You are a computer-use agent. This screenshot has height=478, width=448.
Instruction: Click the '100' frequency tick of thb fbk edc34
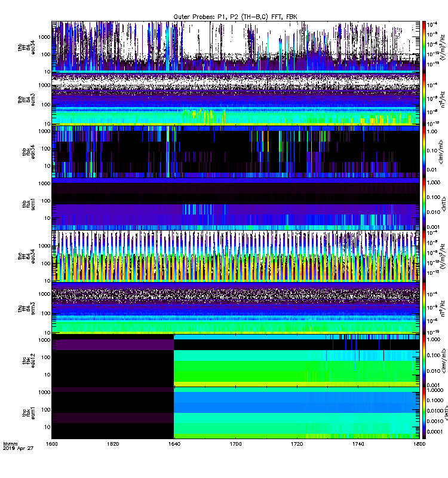(x=46, y=148)
